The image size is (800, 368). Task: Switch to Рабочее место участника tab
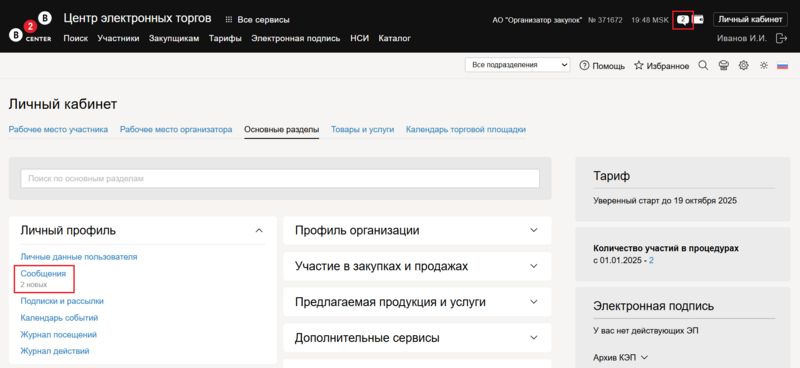tap(58, 130)
